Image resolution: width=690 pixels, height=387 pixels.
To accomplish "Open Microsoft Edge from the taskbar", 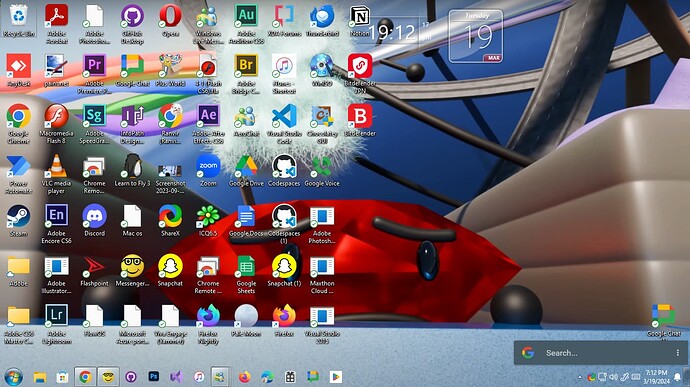I will click(x=267, y=377).
